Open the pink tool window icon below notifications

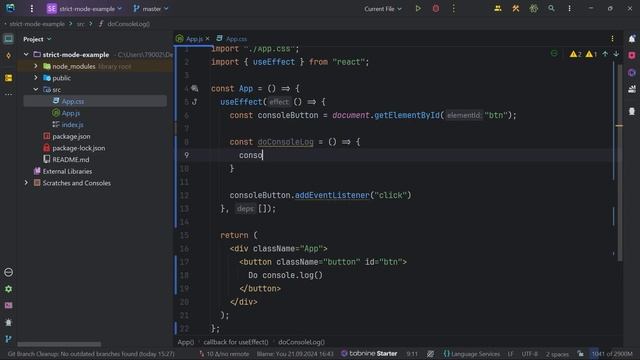point(632,55)
